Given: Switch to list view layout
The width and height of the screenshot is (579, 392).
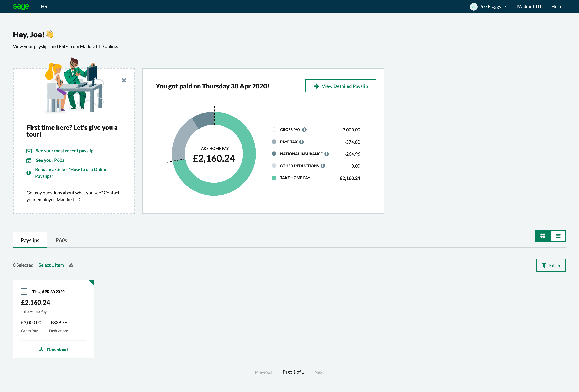Looking at the screenshot, I should tap(558, 236).
